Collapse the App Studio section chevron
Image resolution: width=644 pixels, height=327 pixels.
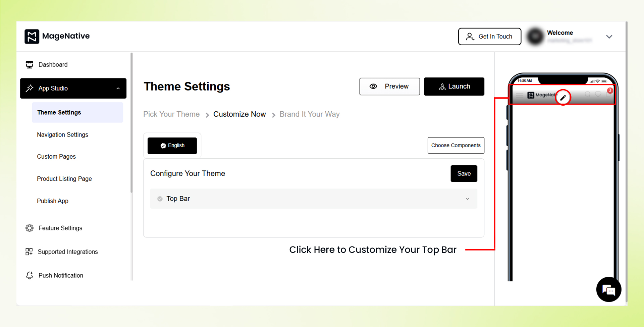pos(118,88)
